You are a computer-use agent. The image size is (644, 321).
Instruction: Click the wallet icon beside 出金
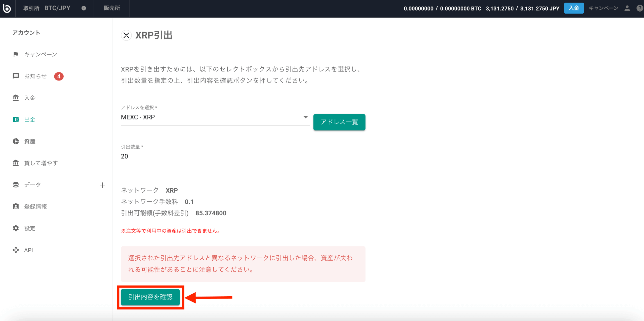(16, 119)
